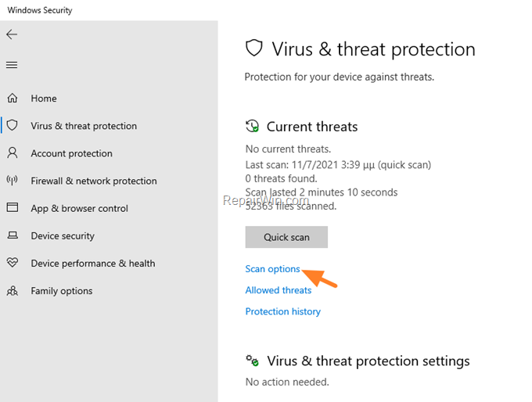Open Firewall & network protection

94,181
